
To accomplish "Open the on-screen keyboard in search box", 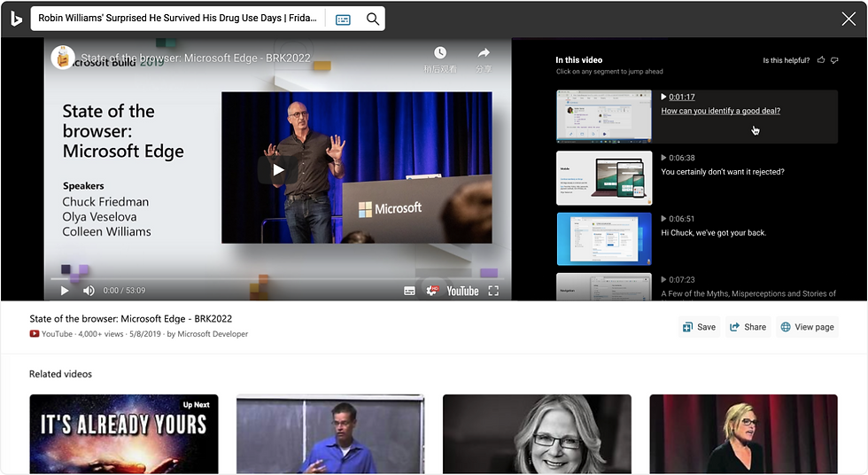I will (344, 19).
